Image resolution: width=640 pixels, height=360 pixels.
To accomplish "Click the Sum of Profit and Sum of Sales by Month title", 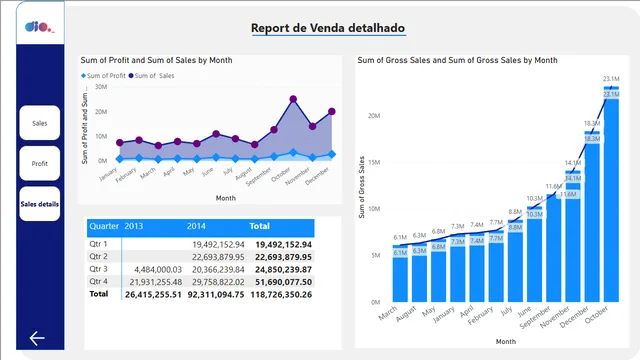I will [156, 60].
